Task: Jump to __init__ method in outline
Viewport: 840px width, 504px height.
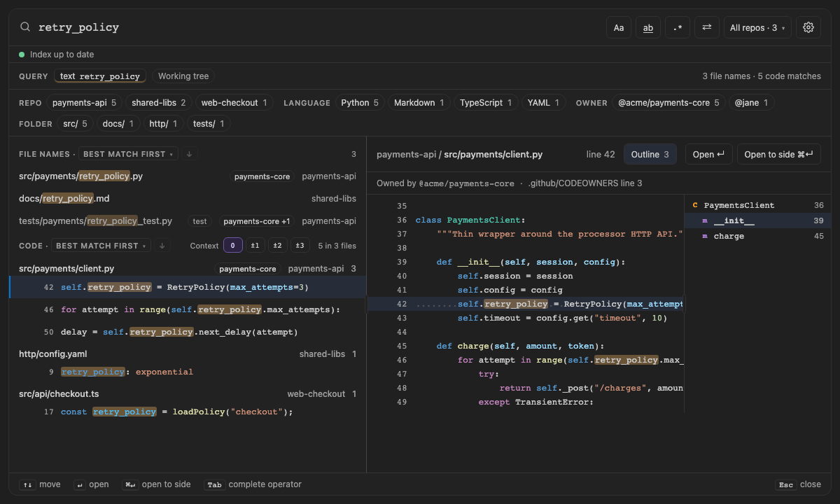Action: tap(758, 221)
